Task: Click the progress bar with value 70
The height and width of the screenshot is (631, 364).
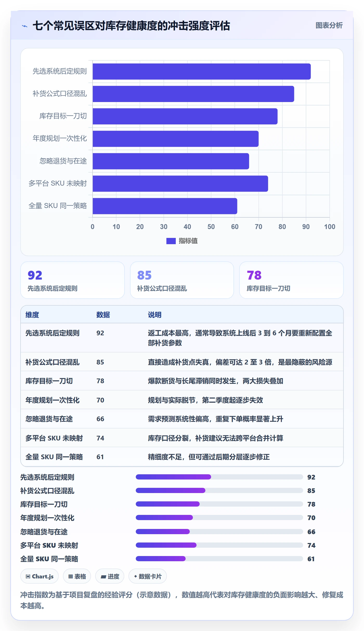Action: click(219, 518)
